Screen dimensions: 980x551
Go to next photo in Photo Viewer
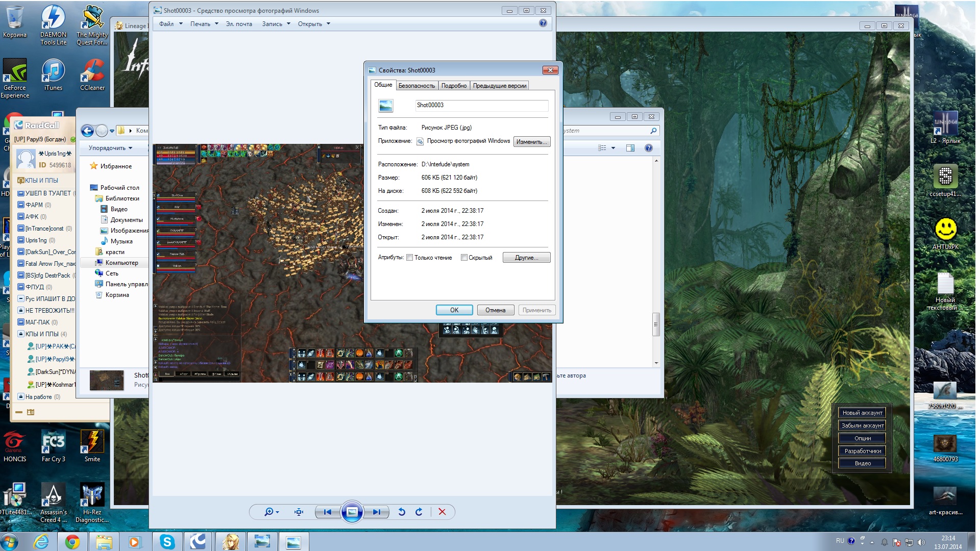(x=377, y=512)
